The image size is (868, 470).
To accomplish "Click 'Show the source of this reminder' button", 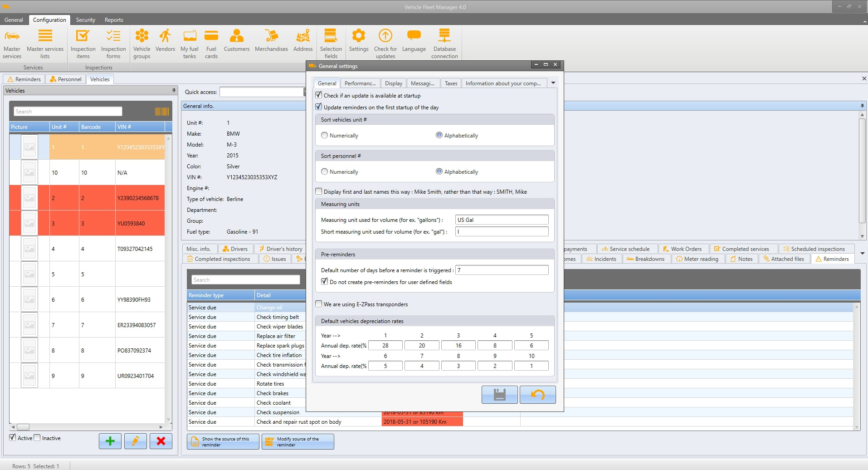I will click(x=223, y=442).
